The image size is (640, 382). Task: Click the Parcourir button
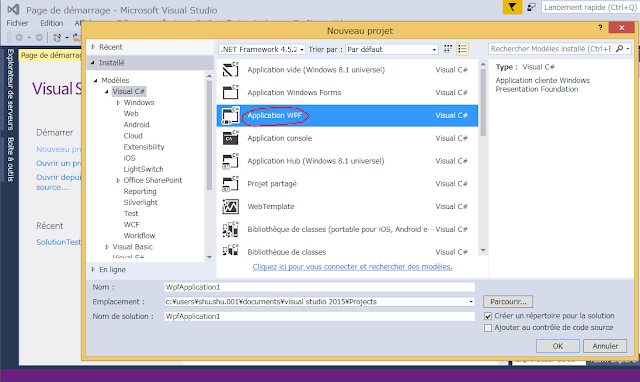(x=508, y=302)
